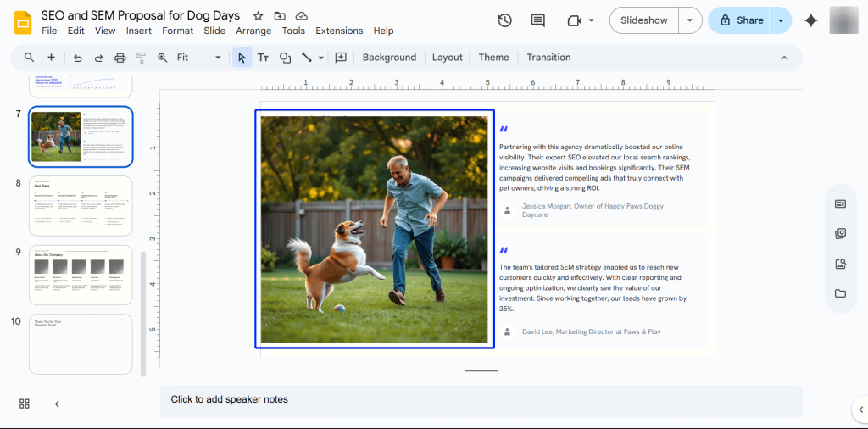Open the Arrange menu
Image resolution: width=868 pixels, height=429 pixels.
pyautogui.click(x=253, y=31)
